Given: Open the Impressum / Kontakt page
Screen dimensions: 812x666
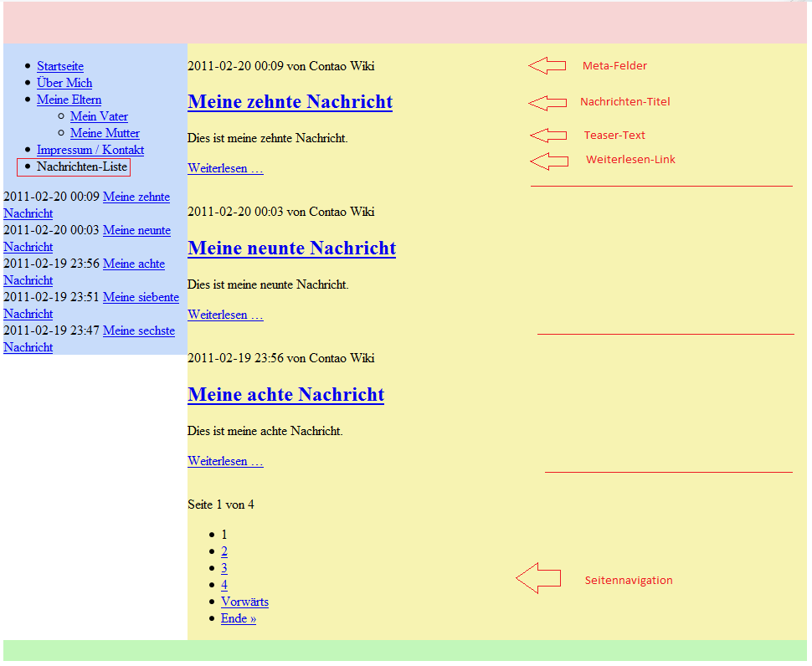Looking at the screenshot, I should [90, 150].
